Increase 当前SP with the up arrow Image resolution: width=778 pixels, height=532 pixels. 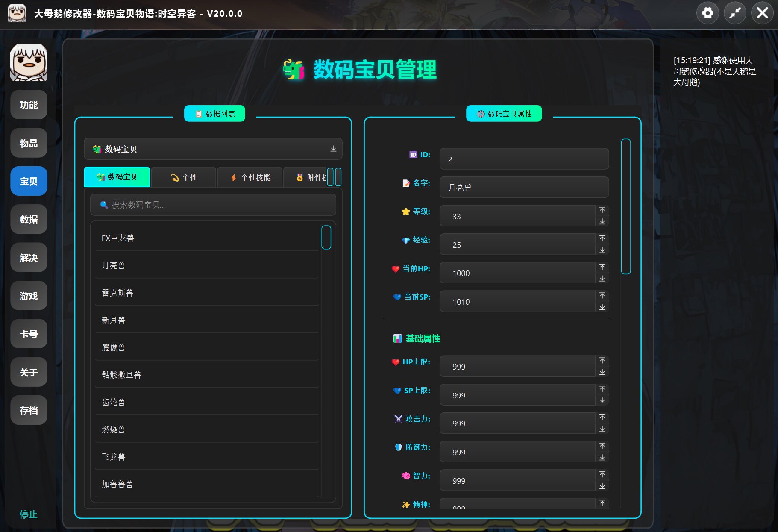click(602, 295)
